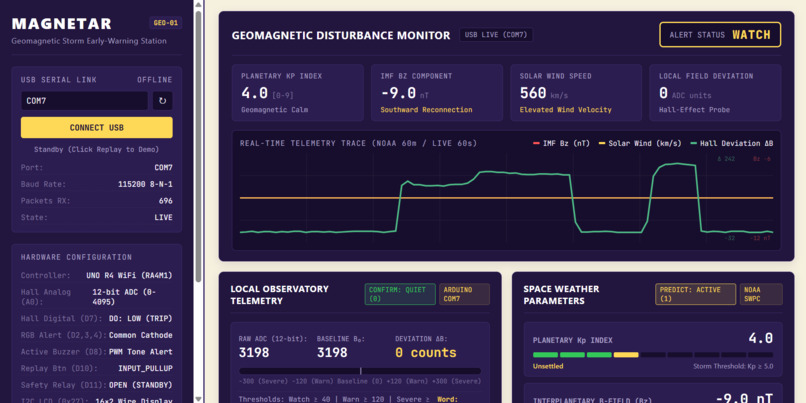Click the State value LIVE

coord(163,217)
